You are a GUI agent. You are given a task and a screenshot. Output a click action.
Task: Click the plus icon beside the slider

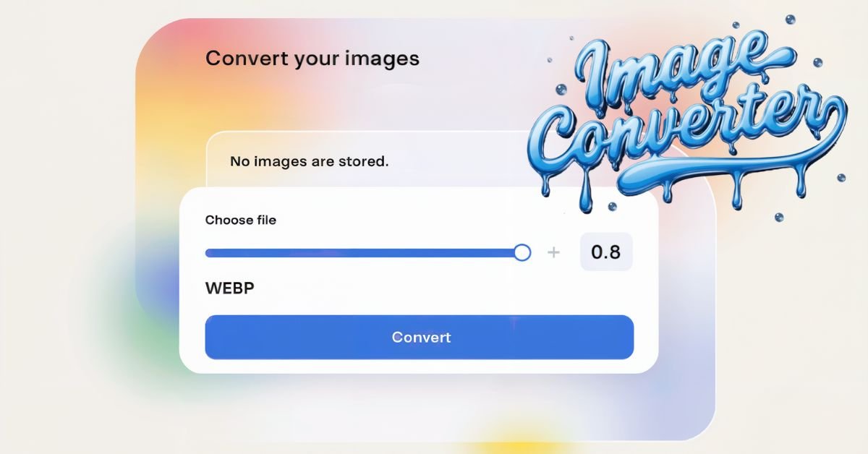point(554,252)
